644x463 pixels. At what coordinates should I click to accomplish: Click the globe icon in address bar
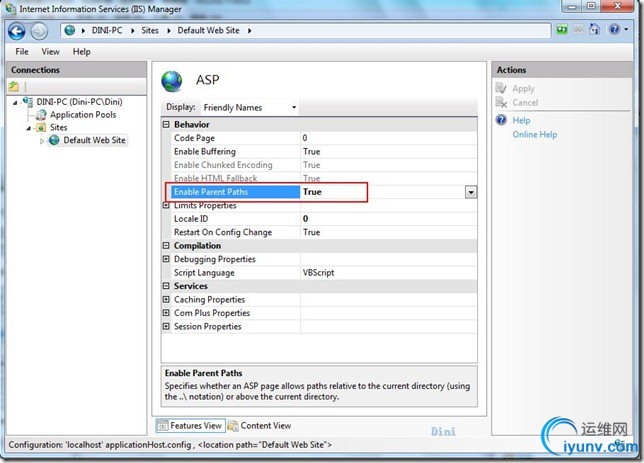pyautogui.click(x=70, y=30)
